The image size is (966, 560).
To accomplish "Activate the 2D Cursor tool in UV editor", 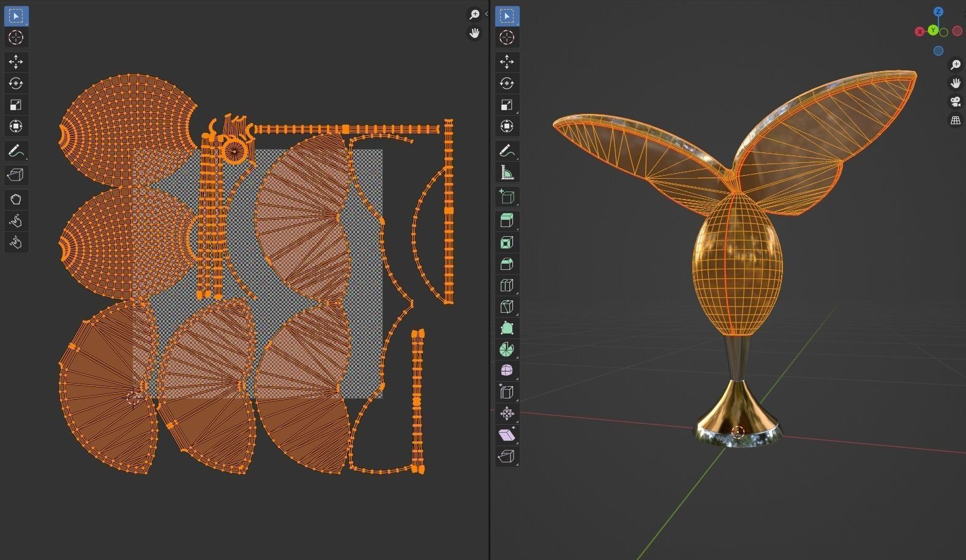I will click(16, 37).
